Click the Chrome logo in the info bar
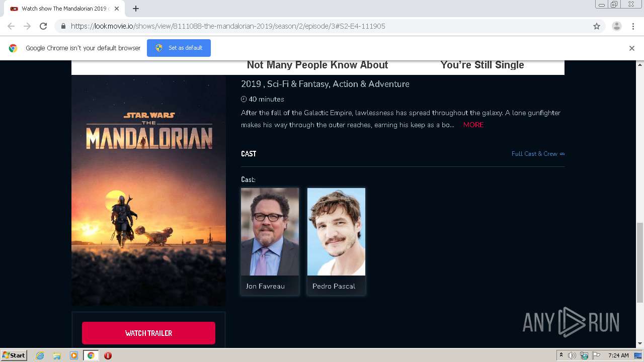The width and height of the screenshot is (644, 362). coord(13,48)
